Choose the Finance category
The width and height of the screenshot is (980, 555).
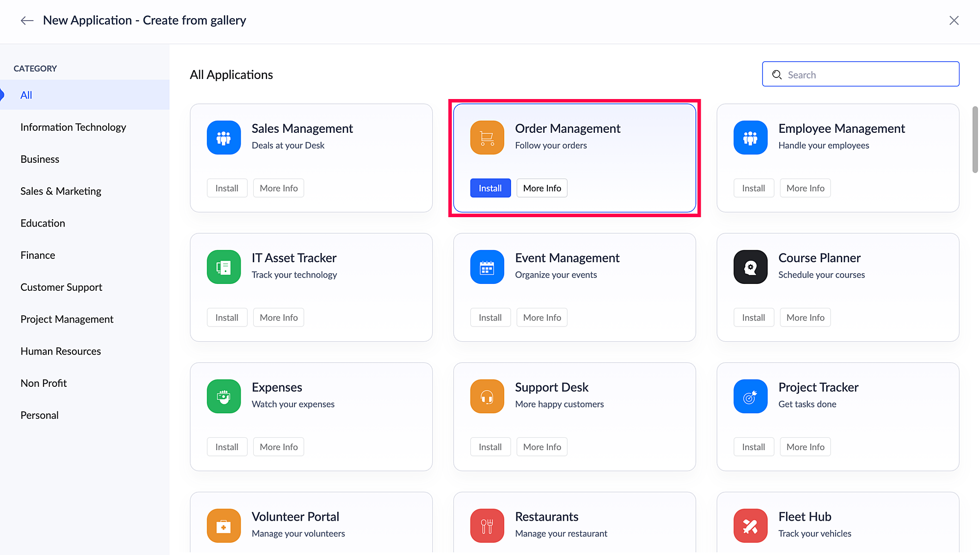click(38, 255)
